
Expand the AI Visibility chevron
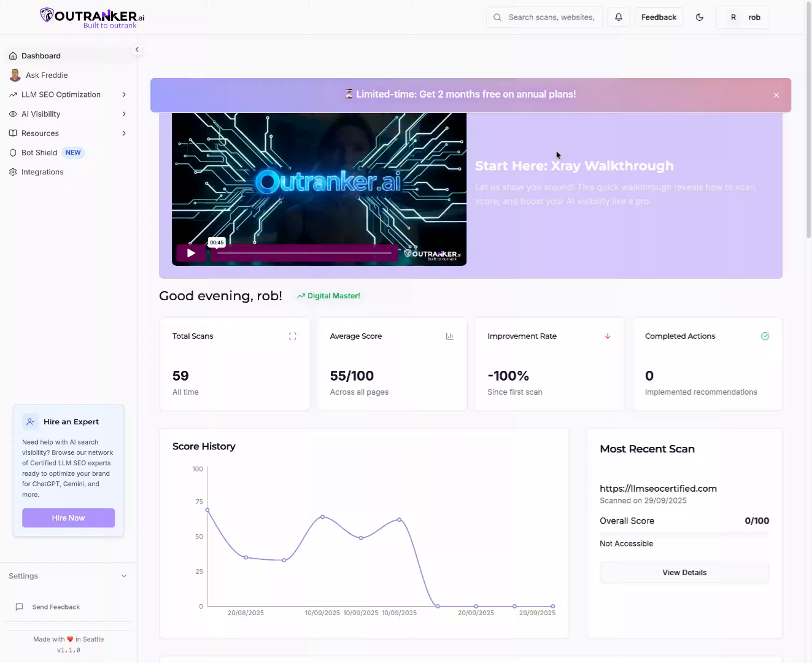124,114
